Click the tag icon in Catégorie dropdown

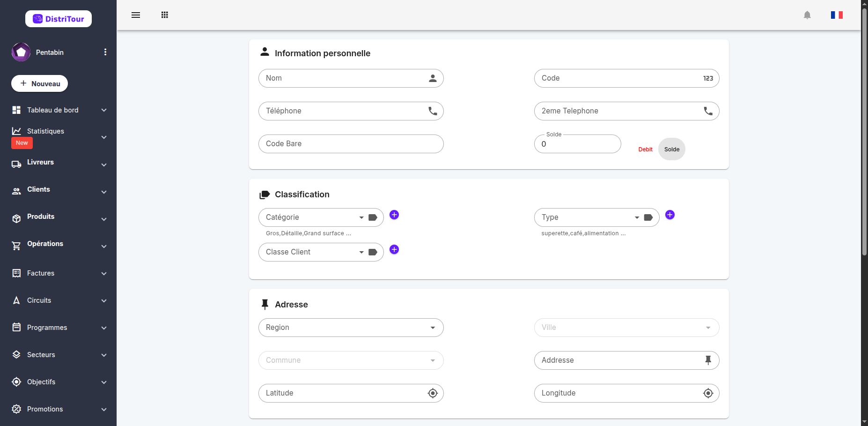point(373,217)
